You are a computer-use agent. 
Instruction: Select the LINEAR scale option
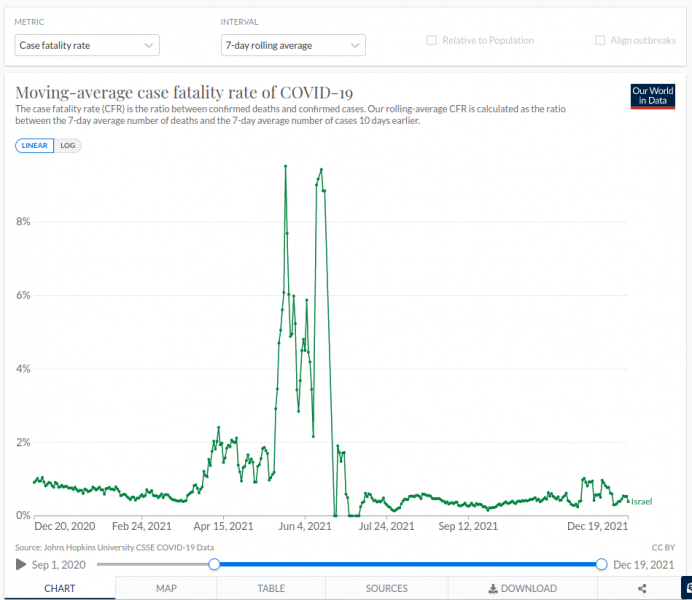click(35, 145)
